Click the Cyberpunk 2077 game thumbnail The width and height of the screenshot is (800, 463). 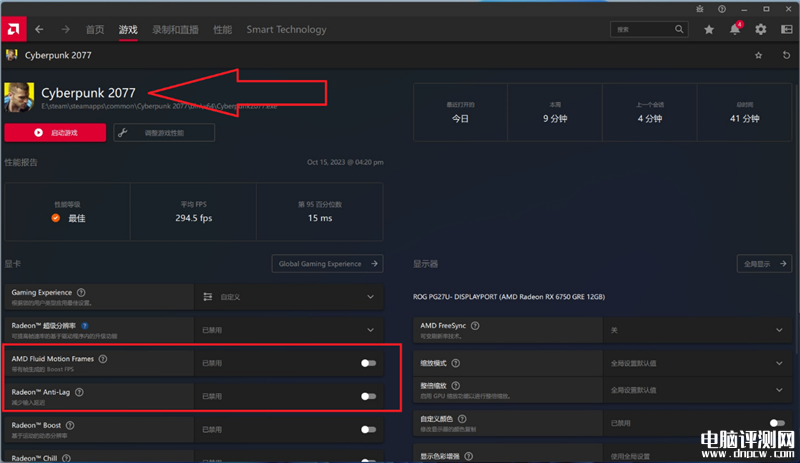(x=19, y=97)
